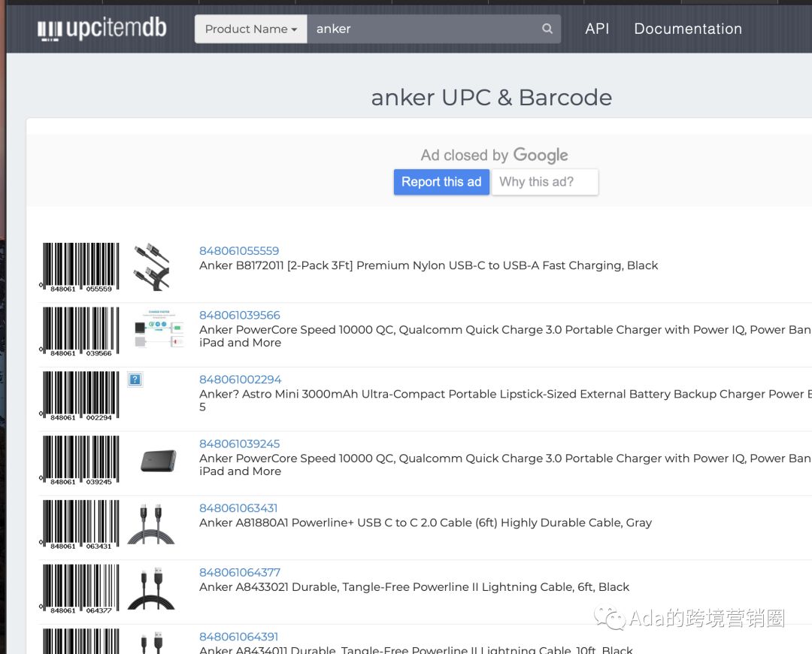Click the broken image placeholder for Astro Mini
Viewport: 812px width, 654px height.
tap(135, 380)
